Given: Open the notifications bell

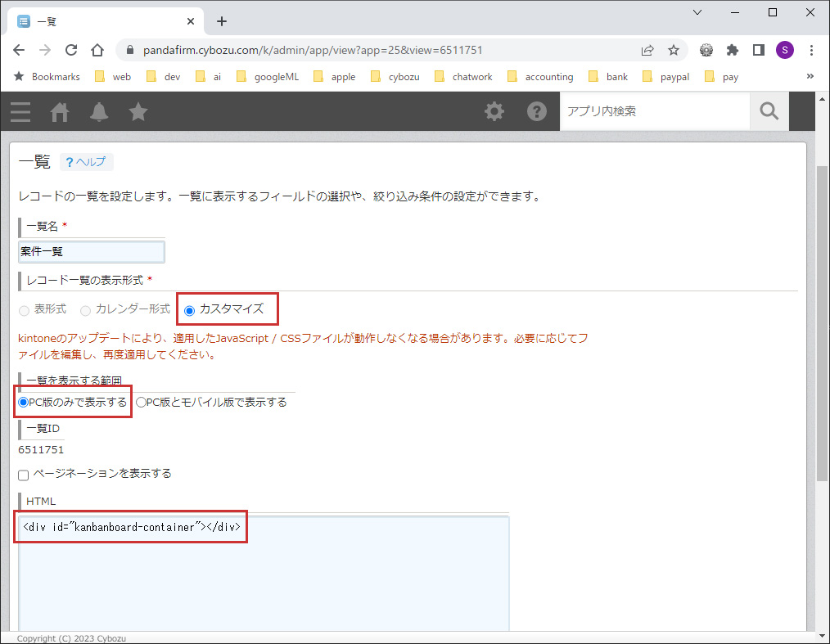Looking at the screenshot, I should [99, 111].
